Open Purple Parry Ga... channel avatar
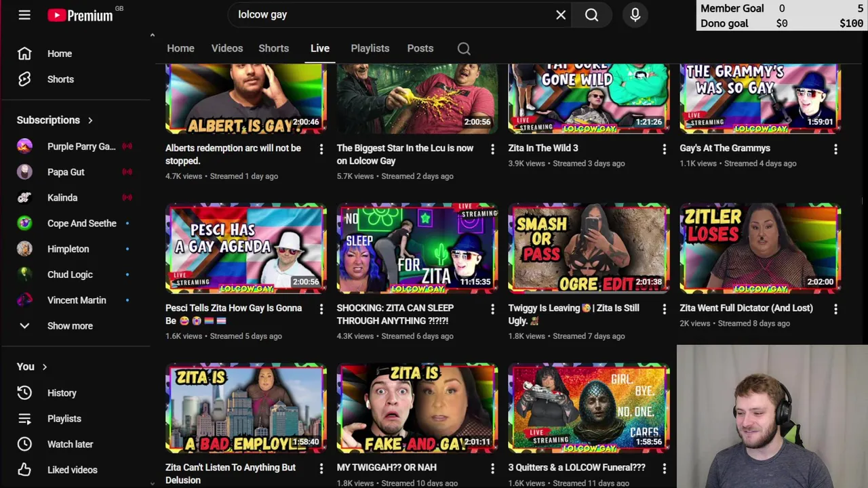Image resolution: width=868 pixels, height=488 pixels. (24, 146)
